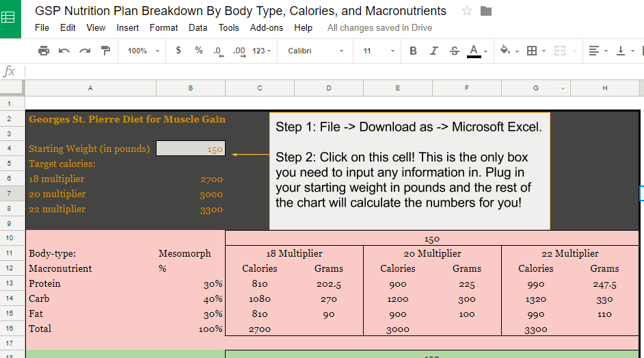
Task: Open the zoom 100% dropdown
Action: tap(143, 51)
